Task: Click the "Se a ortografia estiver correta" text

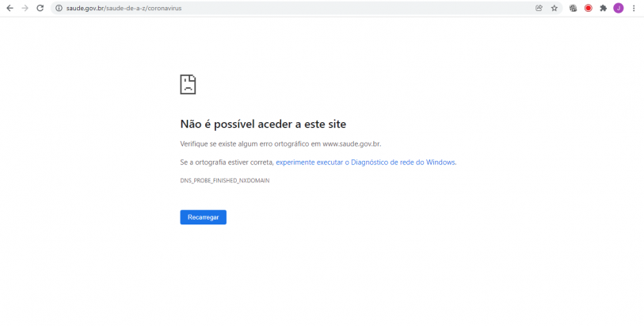Action: 227,162
